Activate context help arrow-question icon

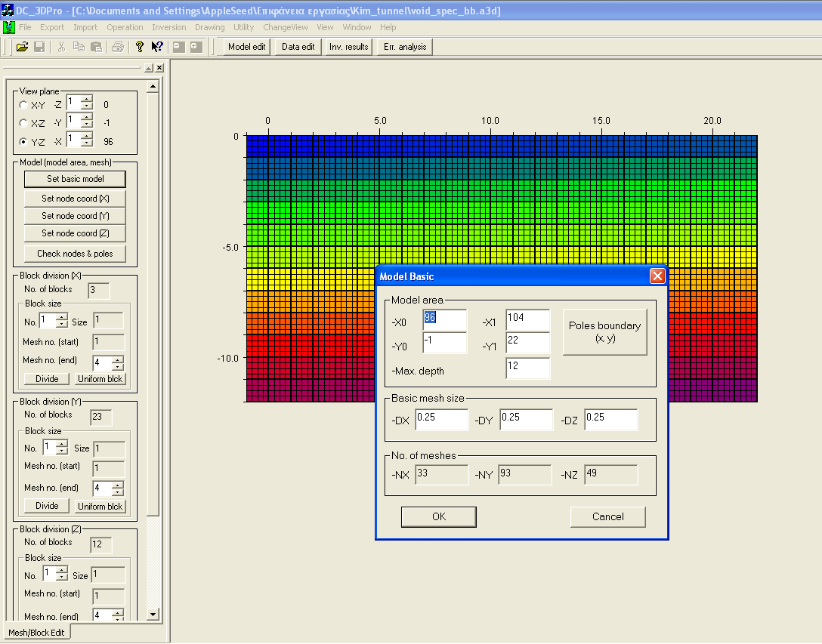tap(156, 47)
